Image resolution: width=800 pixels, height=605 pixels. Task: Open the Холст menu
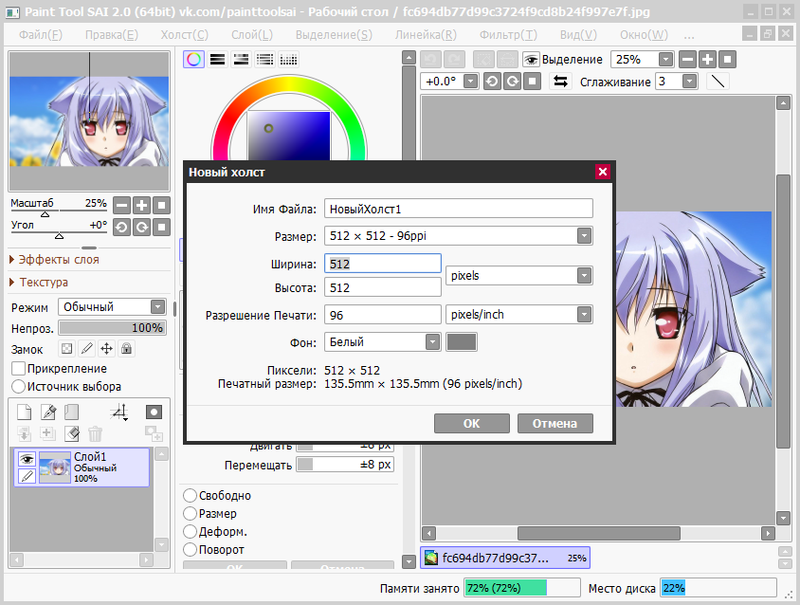click(x=184, y=34)
